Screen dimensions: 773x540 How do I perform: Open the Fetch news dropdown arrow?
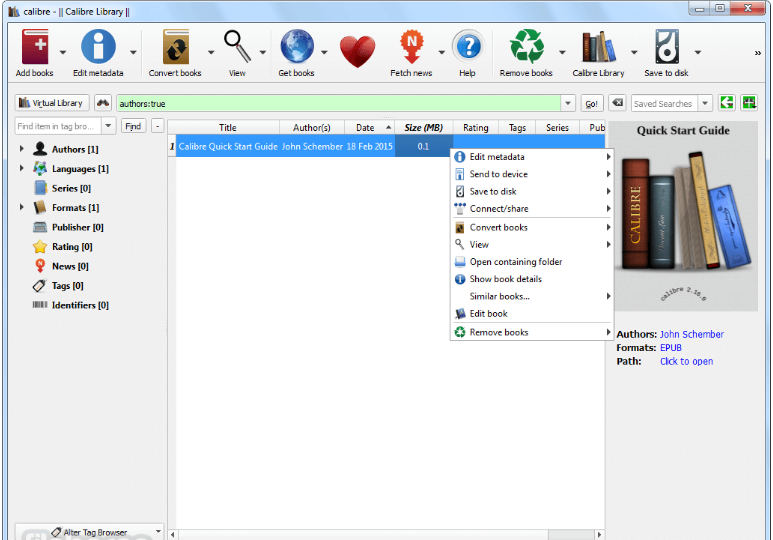click(x=441, y=52)
